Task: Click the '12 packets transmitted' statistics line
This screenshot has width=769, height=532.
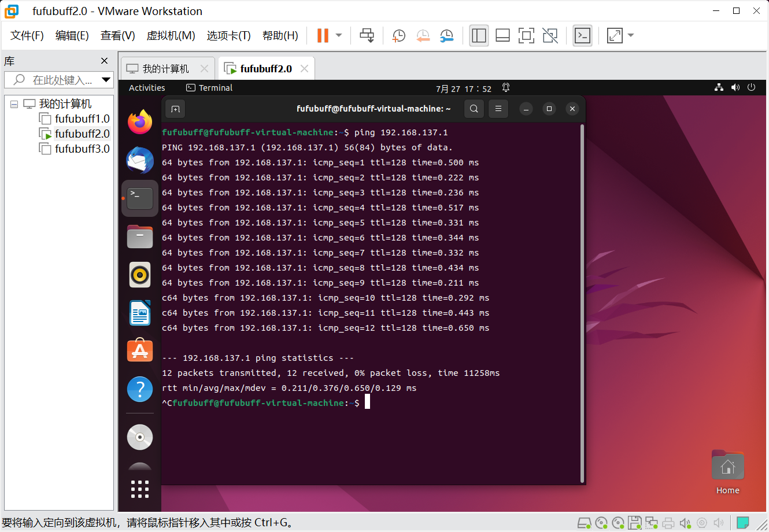Action: (331, 373)
